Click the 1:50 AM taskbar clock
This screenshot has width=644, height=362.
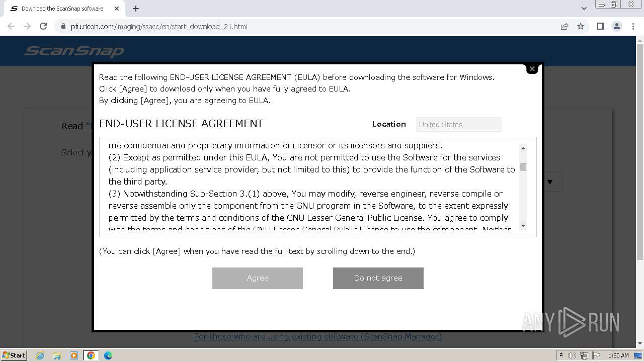618,355
